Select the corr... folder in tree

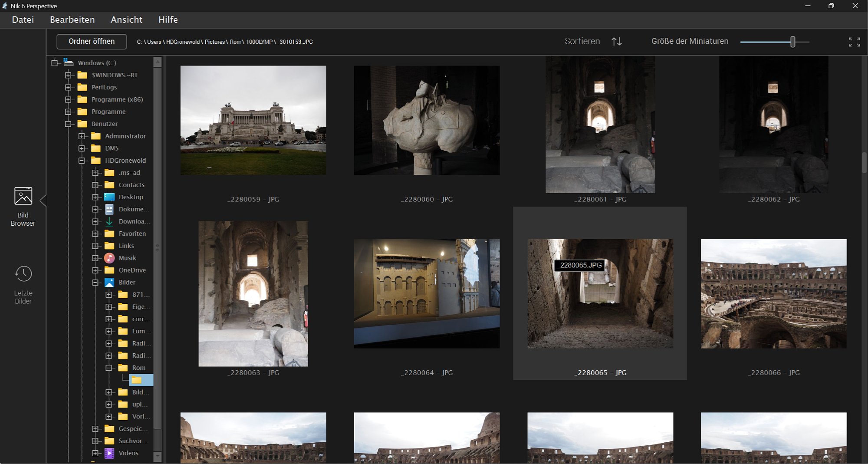(141, 319)
